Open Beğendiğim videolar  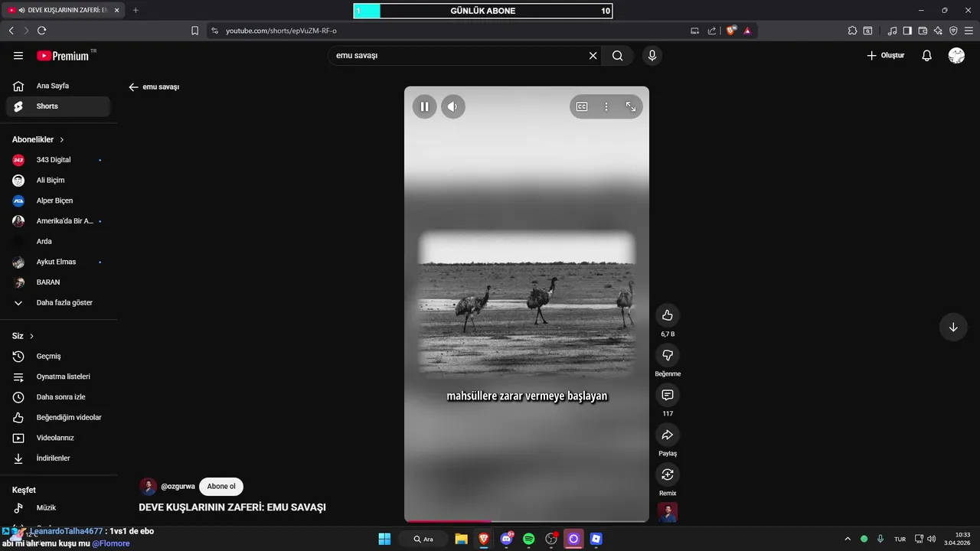coord(58,418)
